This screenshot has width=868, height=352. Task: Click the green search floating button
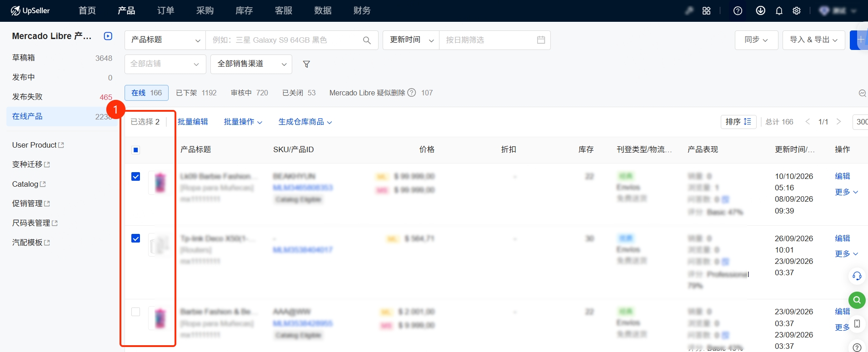point(857,300)
